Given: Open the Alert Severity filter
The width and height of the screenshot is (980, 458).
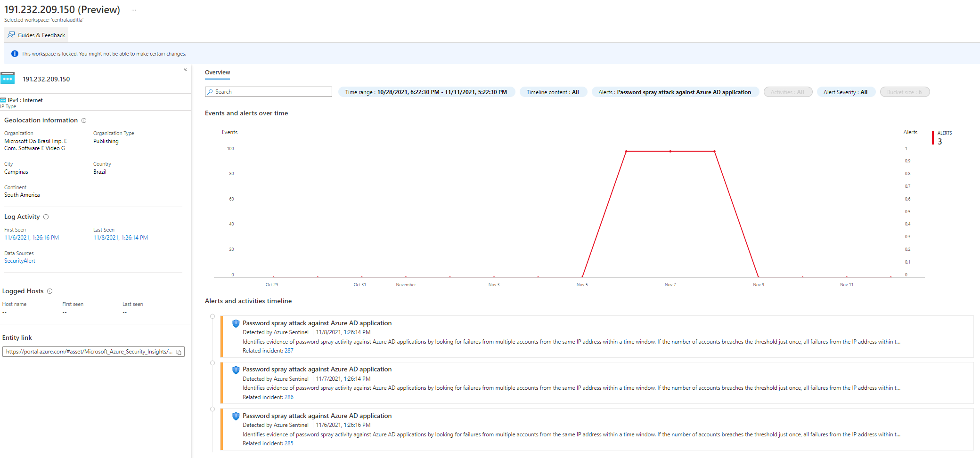Looking at the screenshot, I should (x=845, y=92).
